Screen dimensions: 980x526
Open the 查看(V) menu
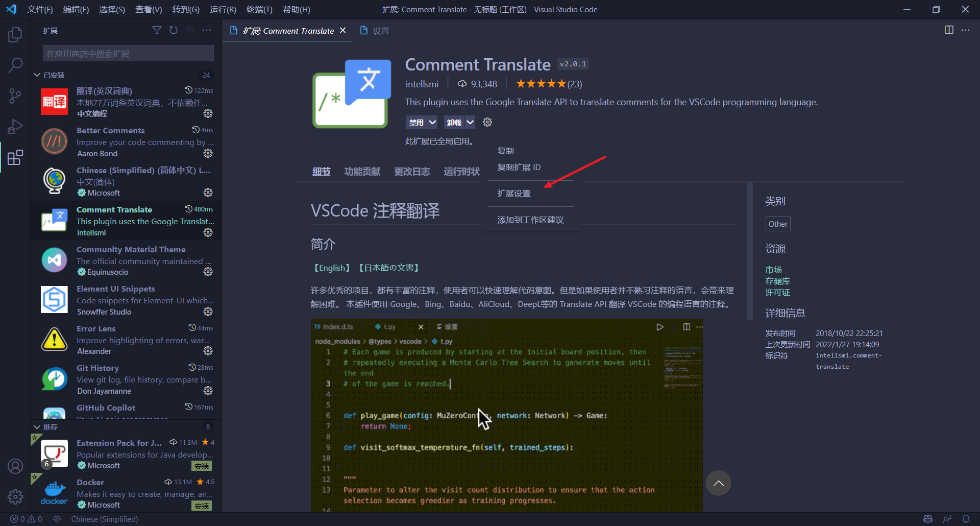pyautogui.click(x=149, y=9)
